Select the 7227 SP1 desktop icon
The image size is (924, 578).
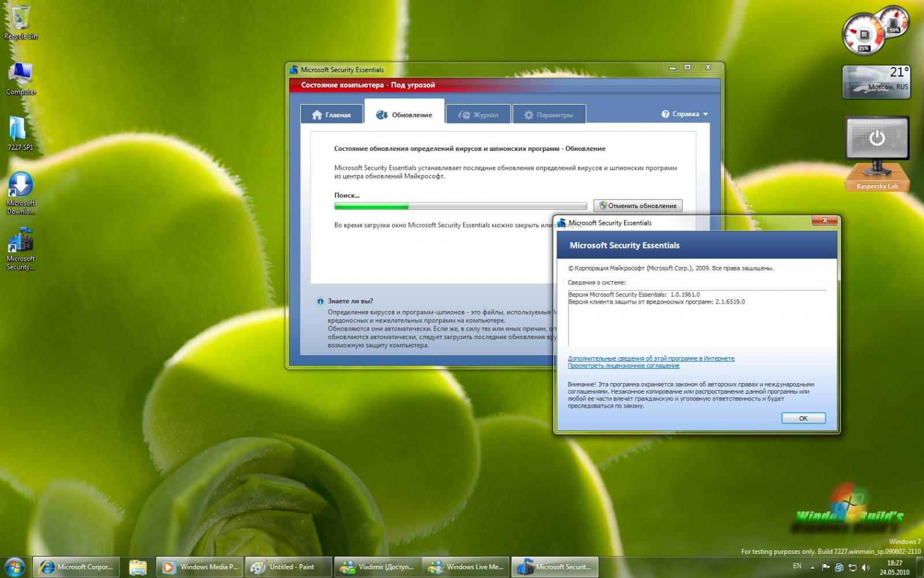21,134
